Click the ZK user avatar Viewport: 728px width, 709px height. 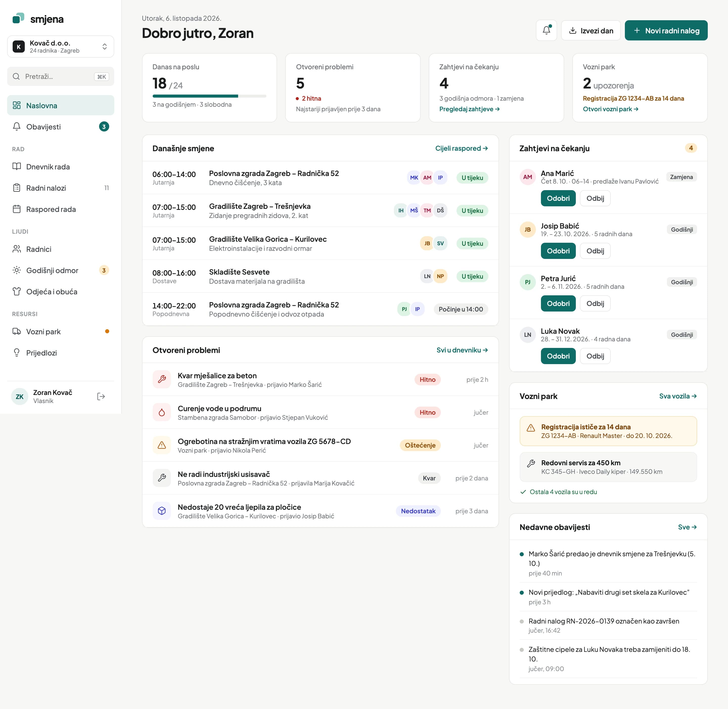click(20, 396)
